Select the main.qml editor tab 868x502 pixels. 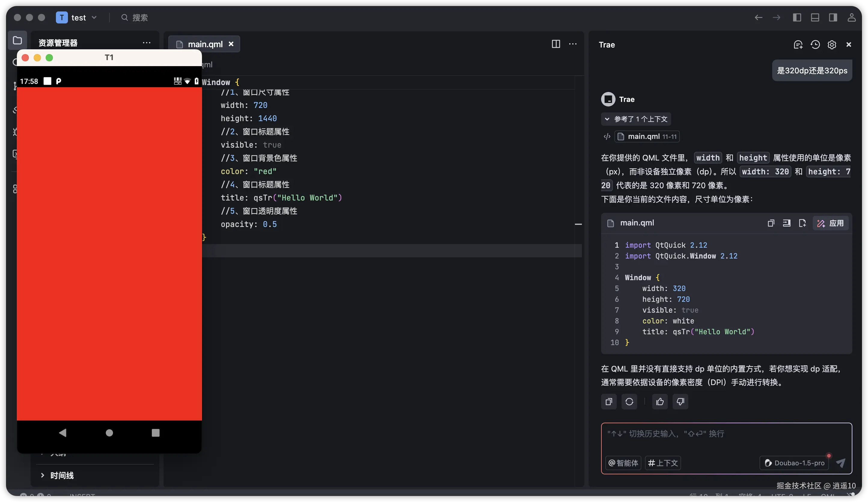pos(205,44)
